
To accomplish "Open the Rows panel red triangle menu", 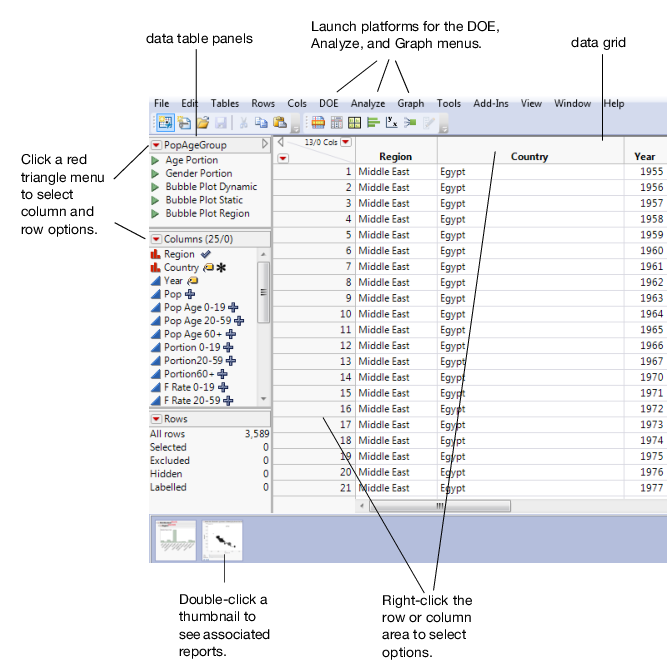I will tap(157, 419).
